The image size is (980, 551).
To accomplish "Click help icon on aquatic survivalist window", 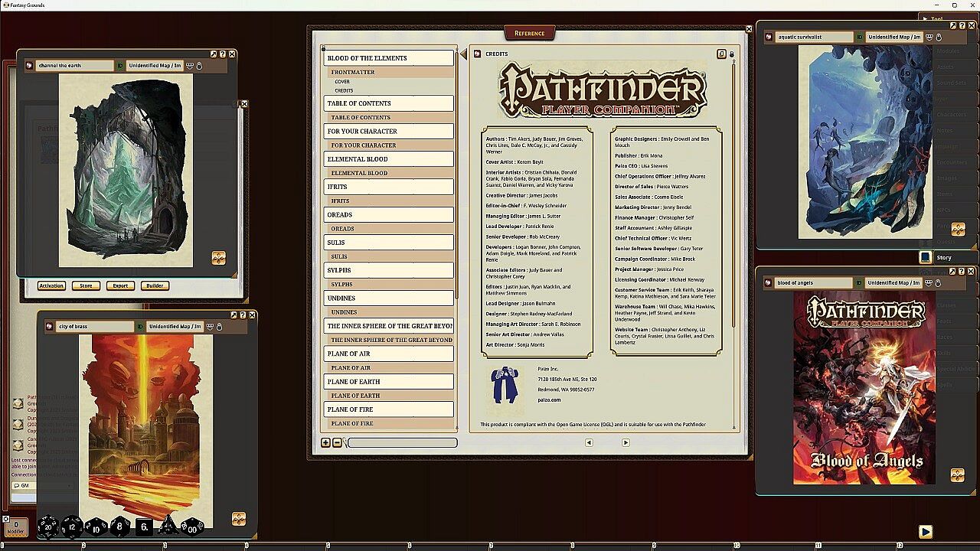I will (x=962, y=25).
